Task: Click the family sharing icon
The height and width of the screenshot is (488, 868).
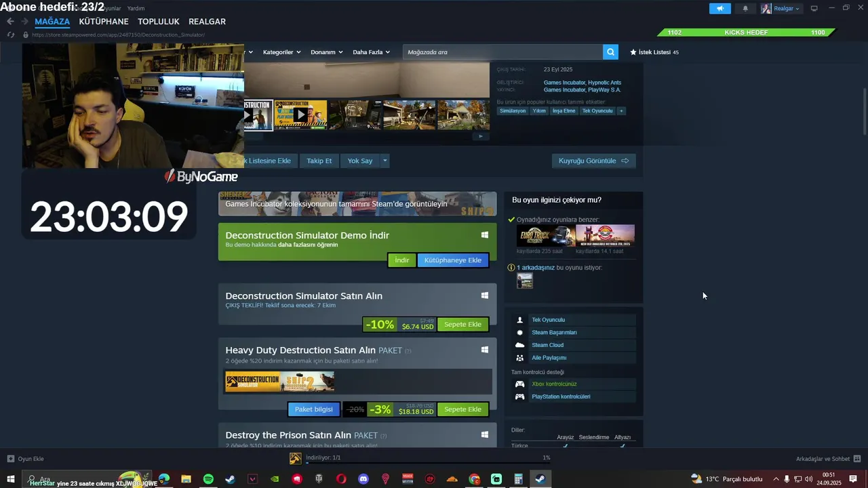Action: [x=520, y=358]
